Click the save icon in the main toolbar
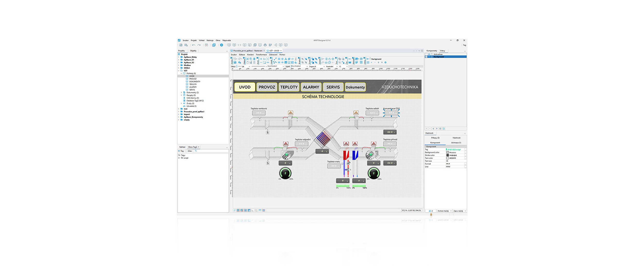The width and height of the screenshot is (644, 275). pyautogui.click(x=181, y=45)
